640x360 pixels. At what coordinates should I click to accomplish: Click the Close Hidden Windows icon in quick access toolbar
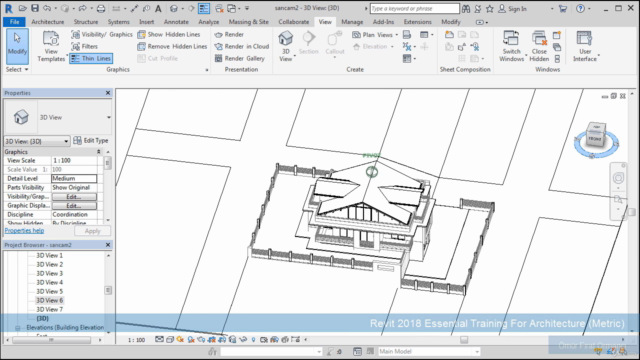219,8
